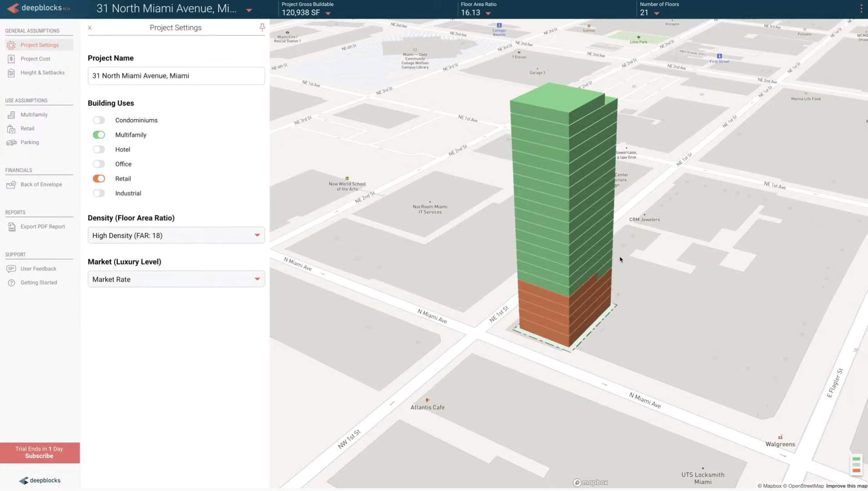The height and width of the screenshot is (491, 868).
Task: Click Improve this map link
Action: (x=846, y=486)
